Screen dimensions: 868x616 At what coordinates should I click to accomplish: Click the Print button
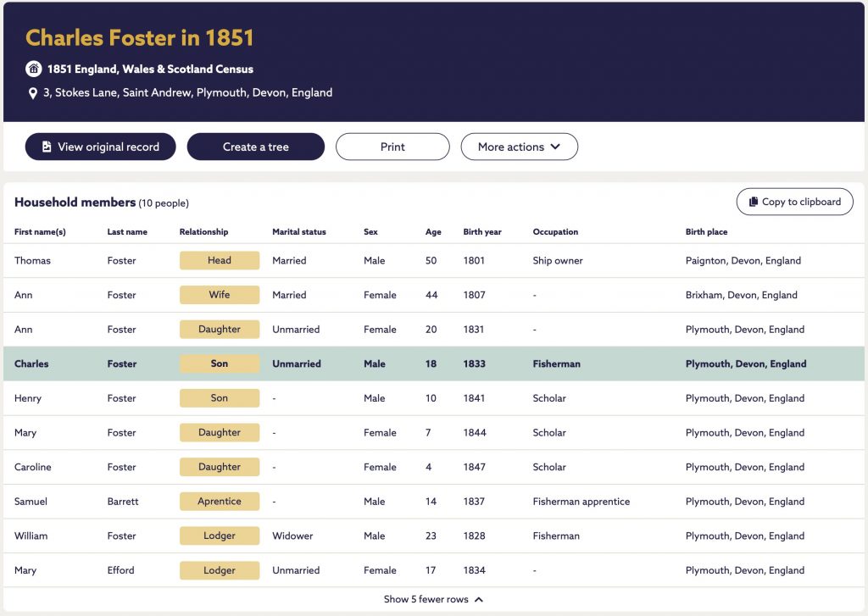pos(392,147)
